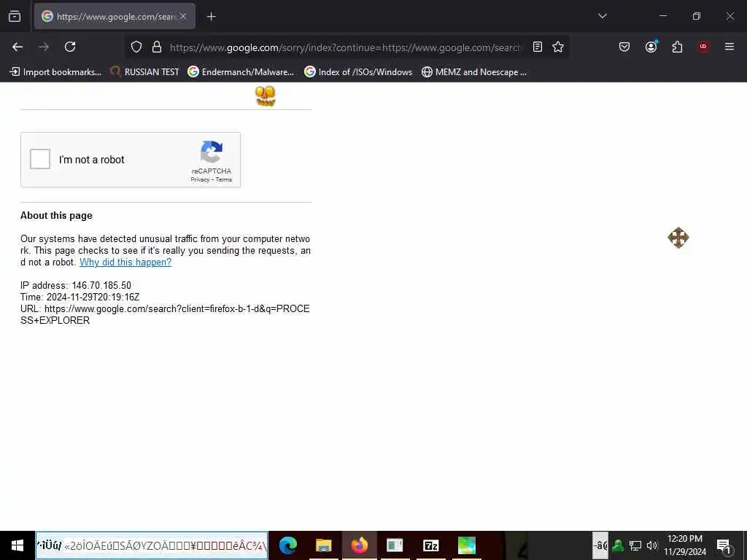Click the address bar URL field
747x560 pixels.
pos(345,47)
